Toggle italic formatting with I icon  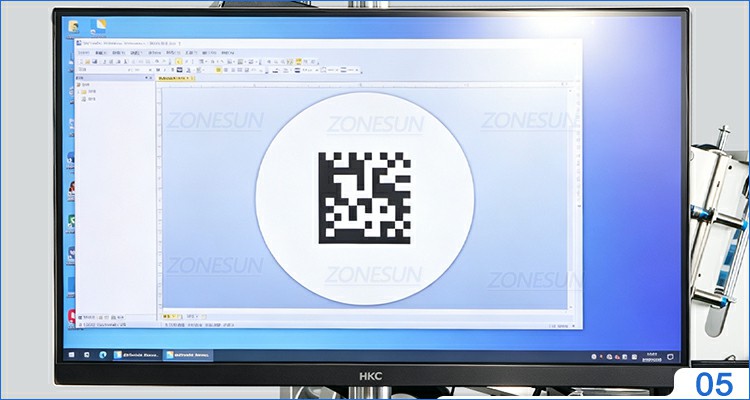[x=165, y=70]
